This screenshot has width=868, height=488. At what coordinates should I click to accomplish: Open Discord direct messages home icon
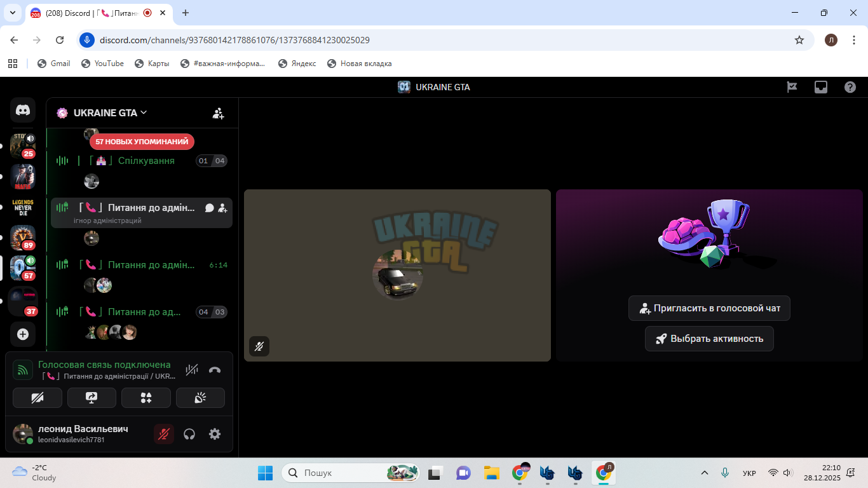click(23, 110)
